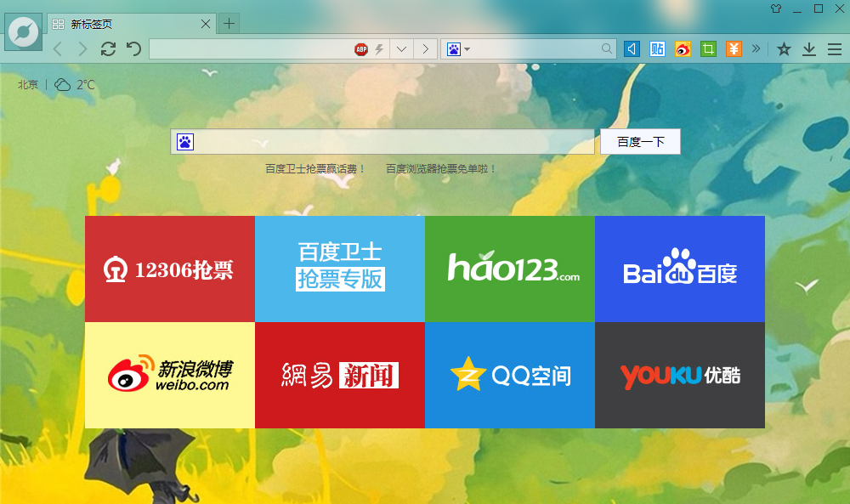Open the browser main hamburger menu
The height and width of the screenshot is (504, 850).
tap(835, 49)
